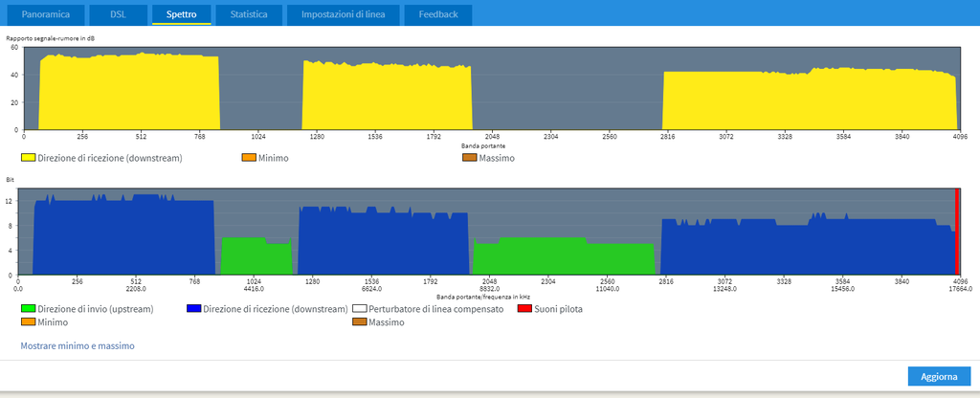Click the rightmost yellow band in SNR chart
This screenshot has height=398, width=980.
coord(810,100)
